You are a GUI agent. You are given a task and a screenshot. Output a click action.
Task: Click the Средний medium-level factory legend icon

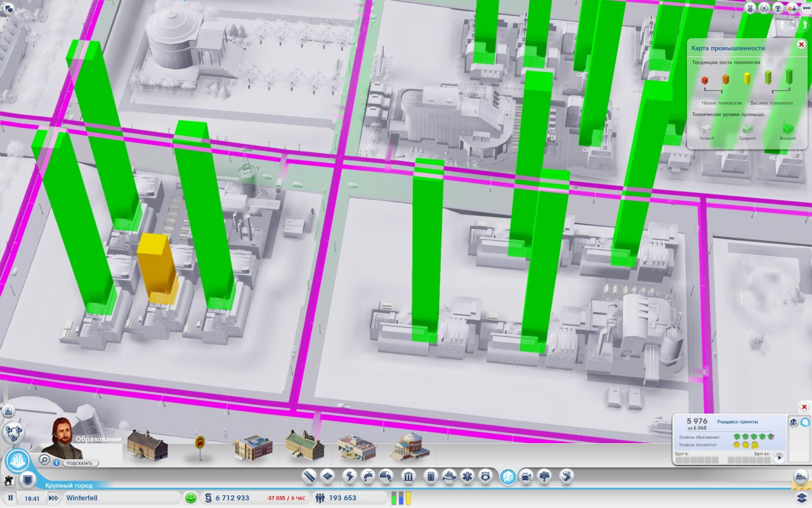(x=747, y=129)
